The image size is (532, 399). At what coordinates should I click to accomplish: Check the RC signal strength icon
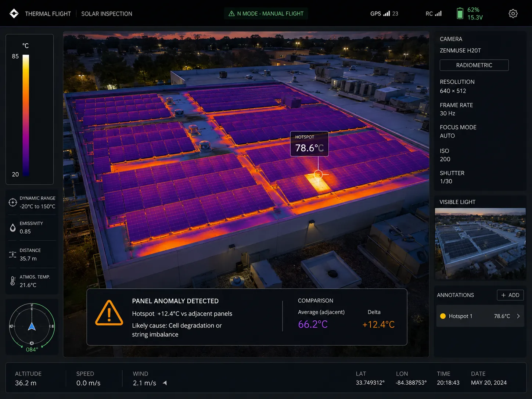click(x=438, y=13)
